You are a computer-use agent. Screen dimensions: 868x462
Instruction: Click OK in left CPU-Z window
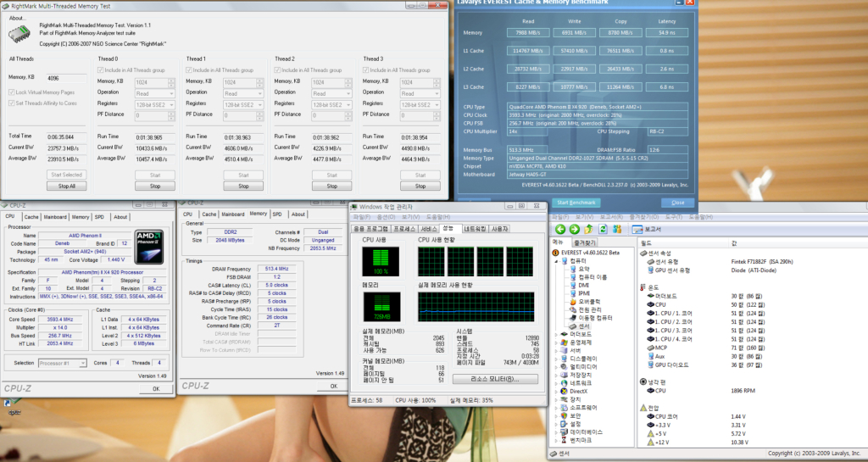click(x=156, y=389)
